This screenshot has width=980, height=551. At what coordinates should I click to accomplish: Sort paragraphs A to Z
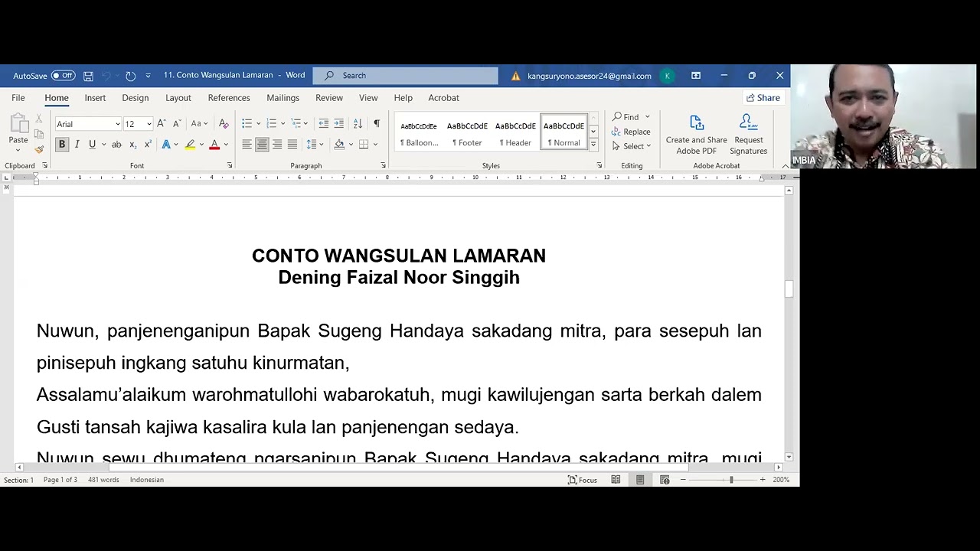click(358, 123)
